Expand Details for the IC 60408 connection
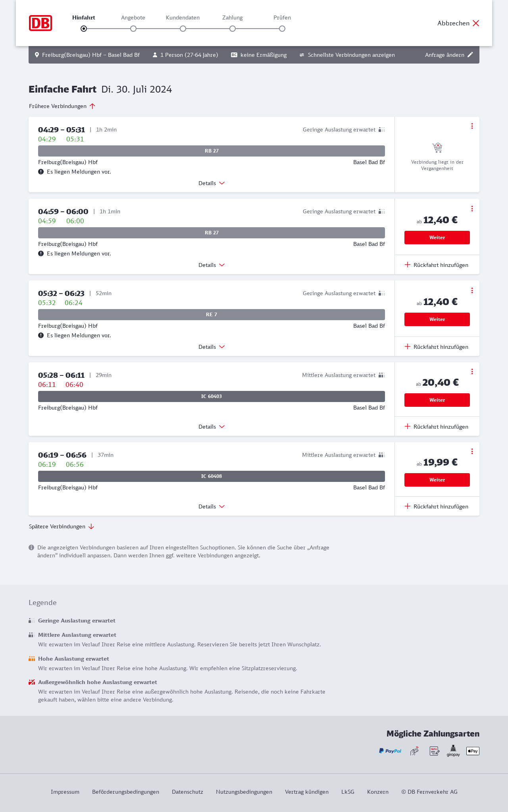The height and width of the screenshot is (812, 508). tap(212, 507)
